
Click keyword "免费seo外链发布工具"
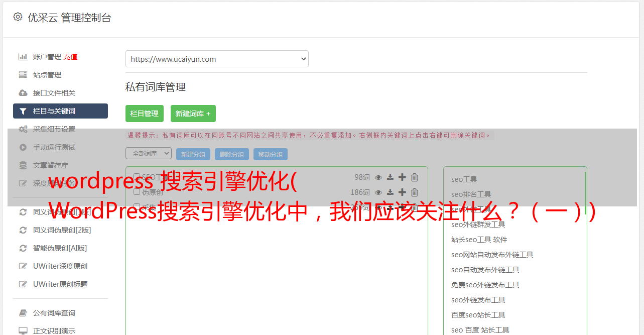[x=485, y=285]
